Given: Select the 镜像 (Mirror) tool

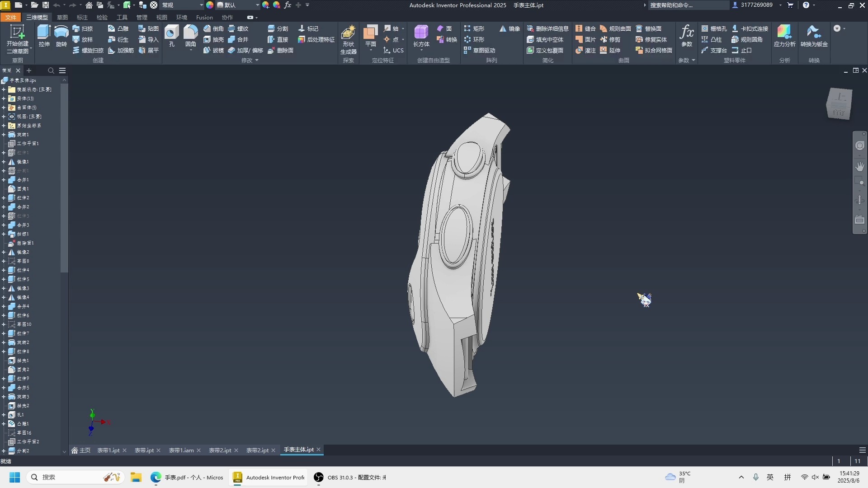Looking at the screenshot, I should (x=509, y=28).
